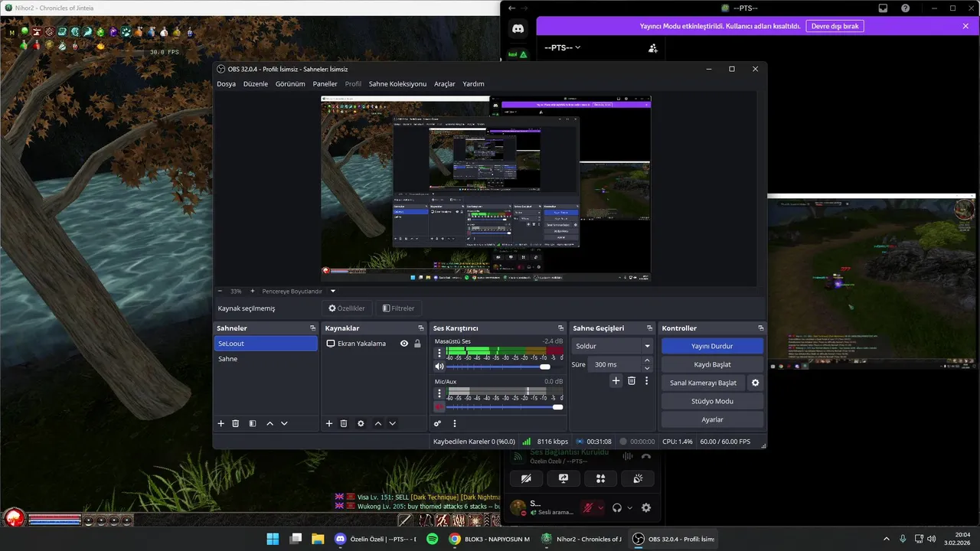Click Kaydı Başlat to start recording

coord(712,364)
